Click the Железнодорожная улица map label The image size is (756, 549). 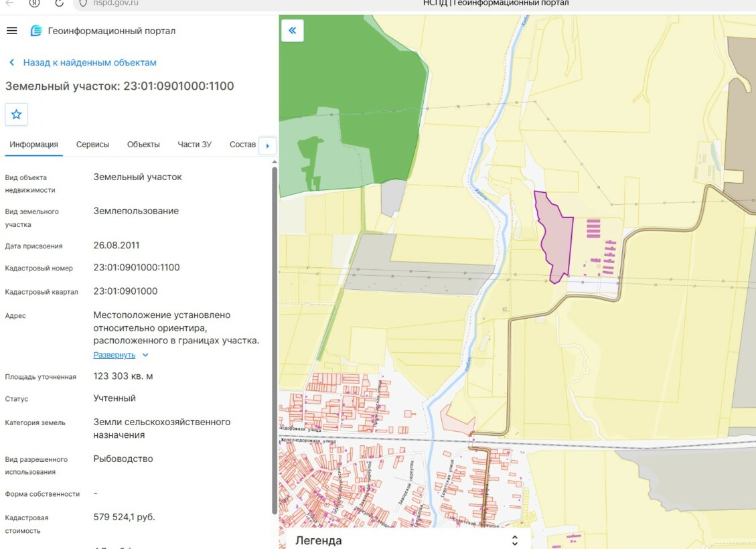[309, 440]
